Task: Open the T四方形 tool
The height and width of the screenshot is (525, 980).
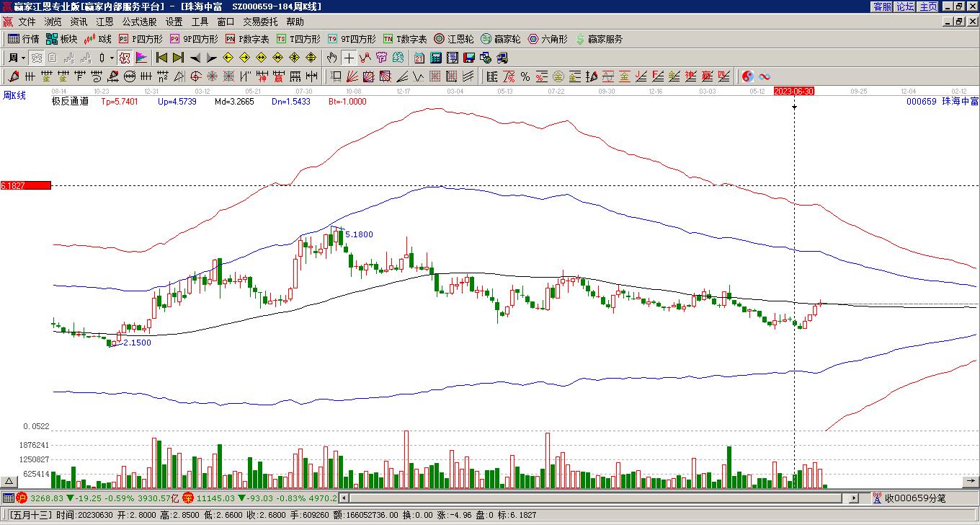Action: [x=298, y=39]
